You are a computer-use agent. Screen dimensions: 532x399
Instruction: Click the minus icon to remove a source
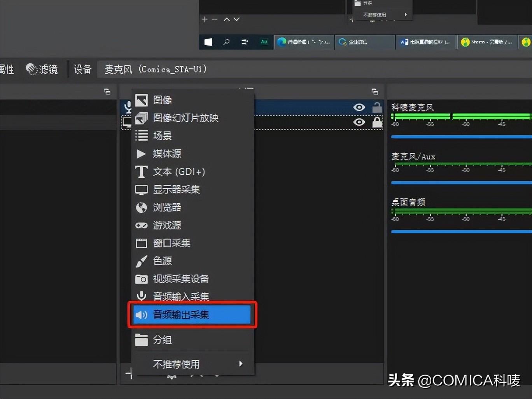point(215,19)
